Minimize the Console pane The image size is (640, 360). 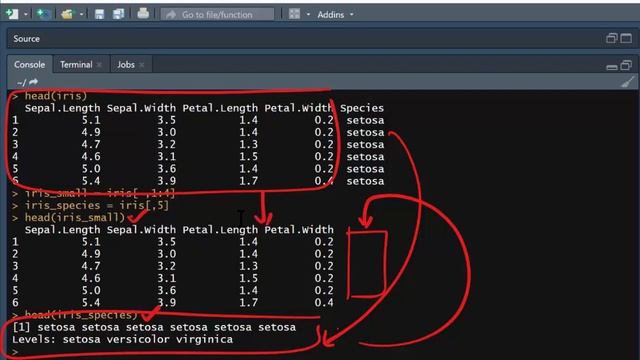tap(612, 67)
